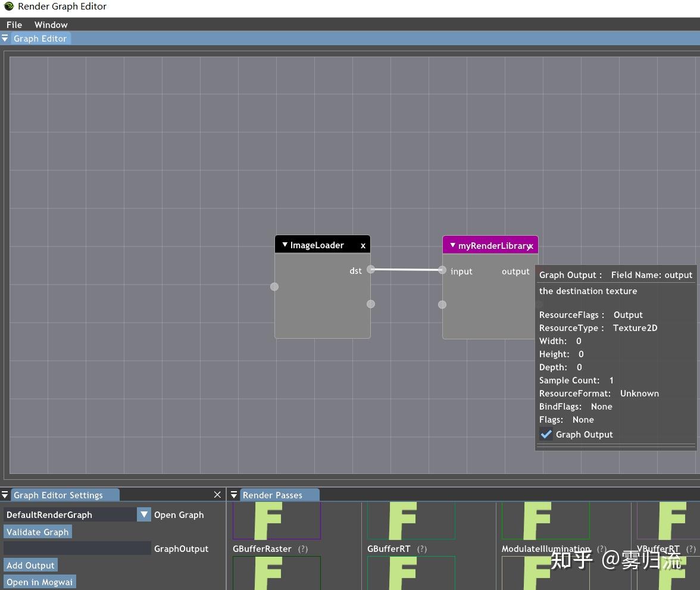The height and width of the screenshot is (590, 700).
Task: Show help for GBufferRaster (?) icon
Action: pos(303,549)
